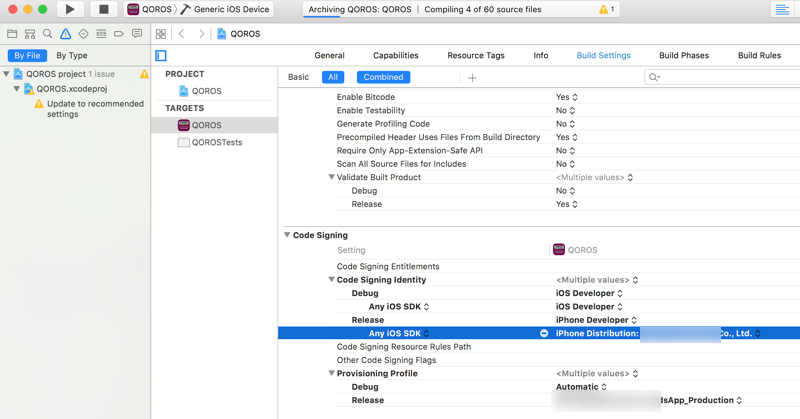Screen dimensions: 800x419
Task: Open the issue navigator warning icon
Action: click(x=65, y=34)
